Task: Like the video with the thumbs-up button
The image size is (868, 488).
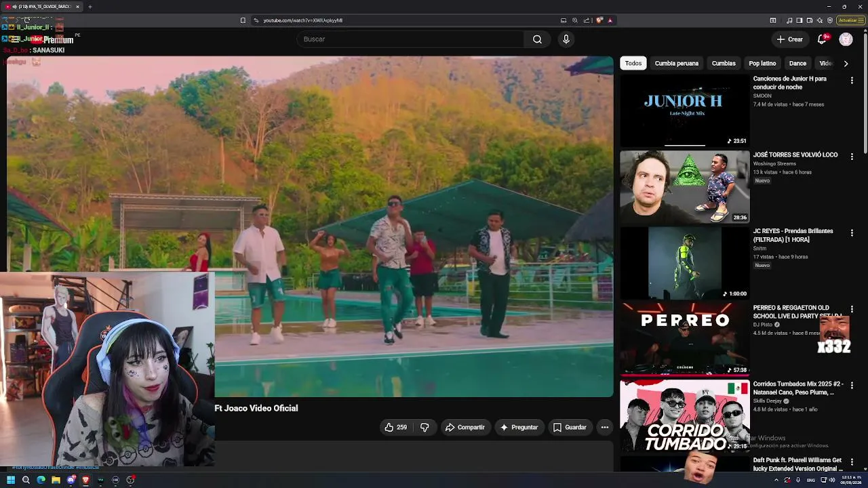Action: [x=395, y=427]
